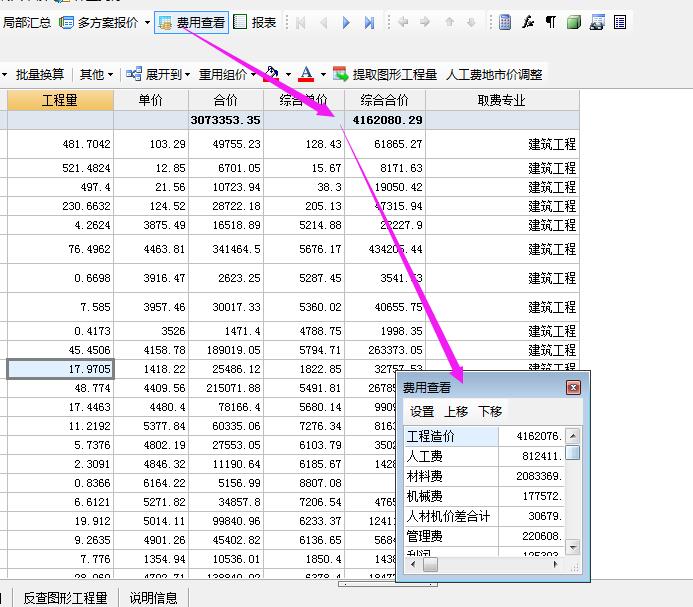Open the 报表 report view
Viewport: 693px width, 607px height.
click(255, 23)
